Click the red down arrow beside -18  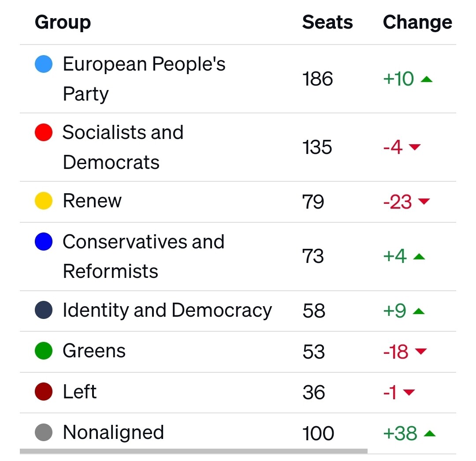pos(421,351)
